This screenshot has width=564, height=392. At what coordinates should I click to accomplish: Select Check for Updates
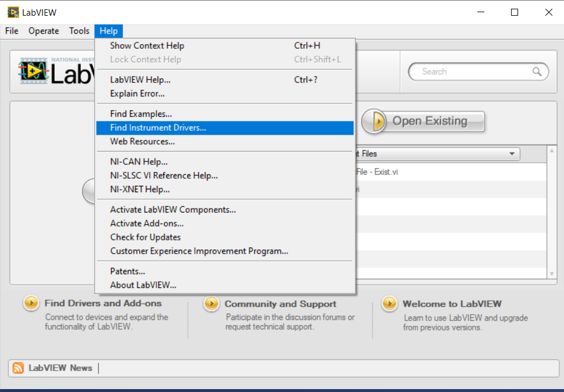145,237
